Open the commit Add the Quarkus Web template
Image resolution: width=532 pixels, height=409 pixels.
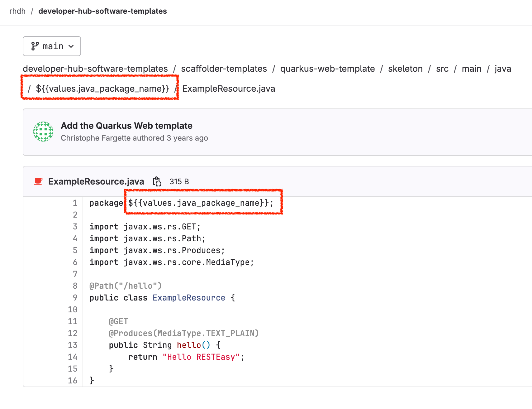point(127,126)
